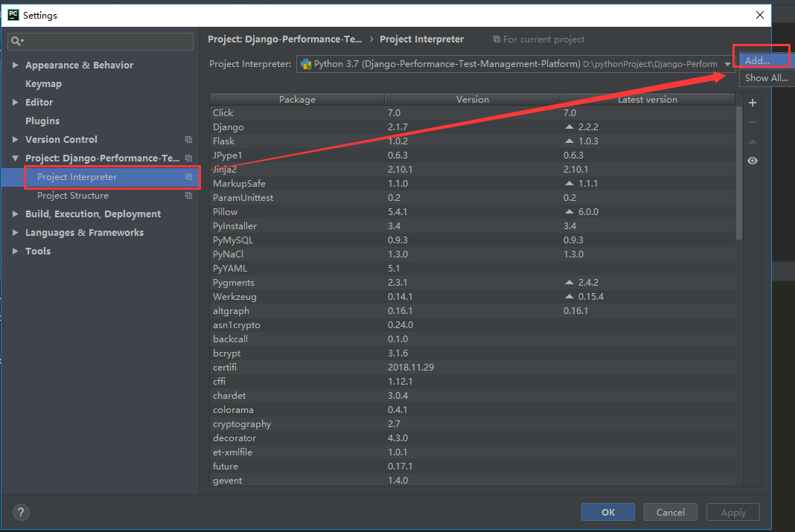Select the MarkupSafe package row
Image resolution: width=795 pixels, height=532 pixels.
tap(473, 184)
